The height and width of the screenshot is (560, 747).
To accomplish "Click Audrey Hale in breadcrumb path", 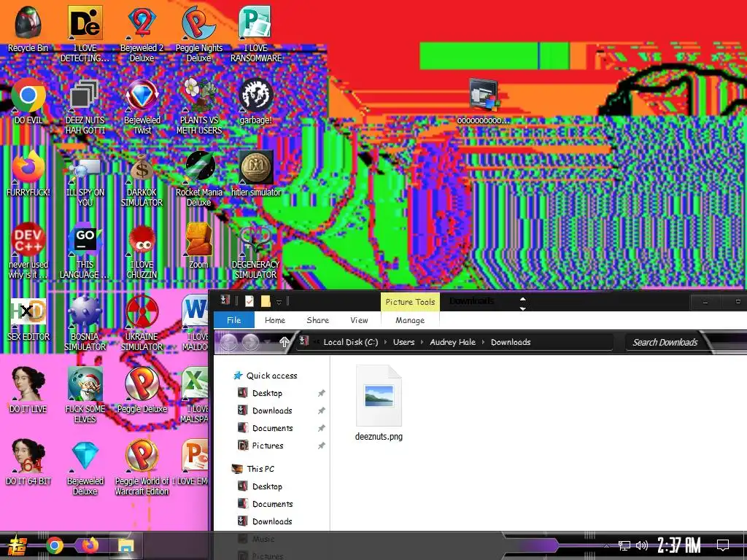I will [x=452, y=342].
